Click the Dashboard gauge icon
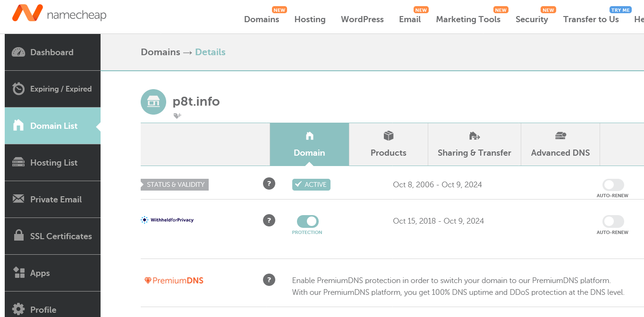Viewport: 644px width, 317px height. click(18, 52)
